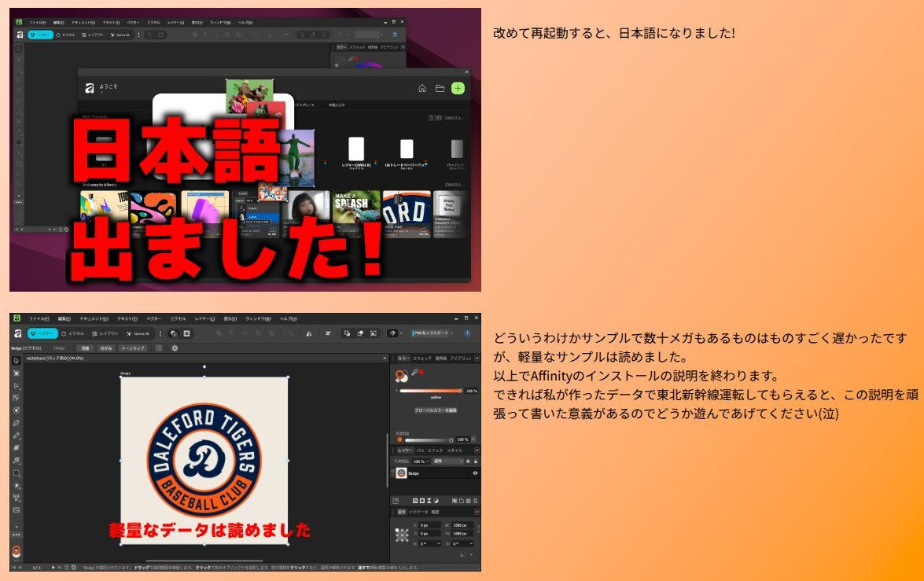
Task: Select the Badge layer thumbnail in Layers panel
Action: pos(401,473)
